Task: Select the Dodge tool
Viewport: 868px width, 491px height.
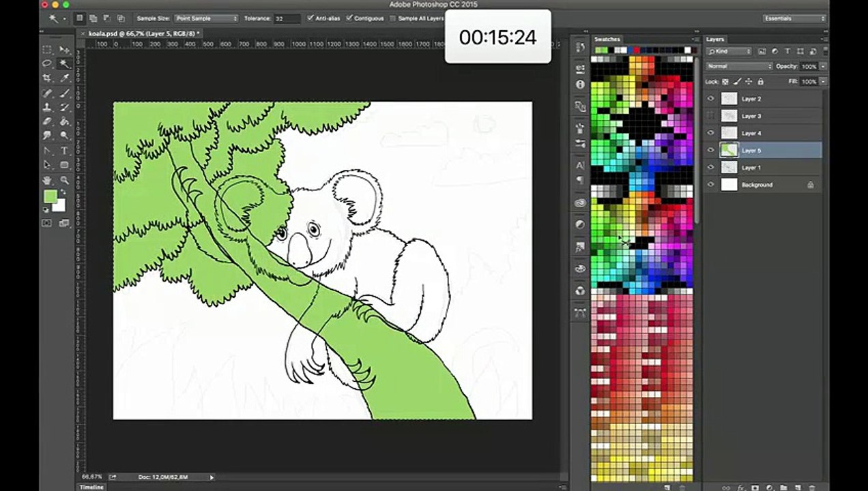Action: pyautogui.click(x=65, y=136)
